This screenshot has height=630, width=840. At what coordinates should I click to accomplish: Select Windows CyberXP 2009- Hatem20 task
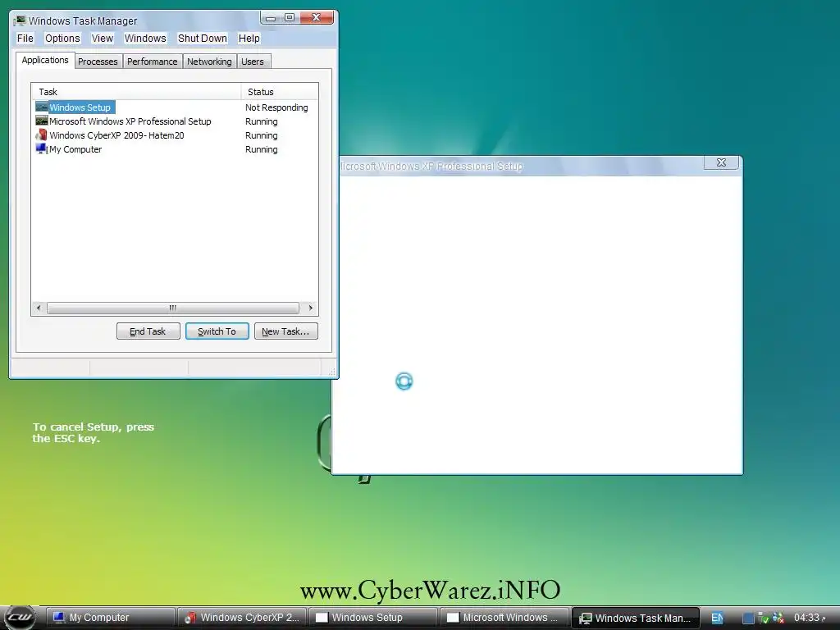pyautogui.click(x=116, y=135)
